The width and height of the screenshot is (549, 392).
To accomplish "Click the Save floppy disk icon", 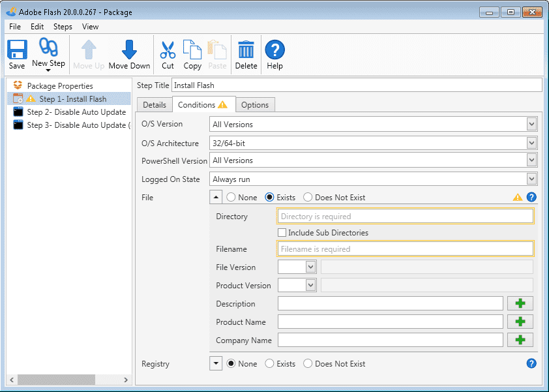I will pyautogui.click(x=17, y=50).
